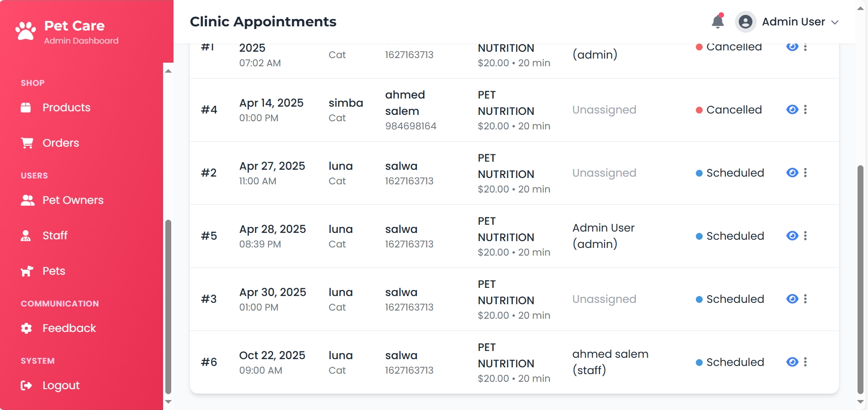Screen dimensions: 868x410
Task: View appointment #6 with eye icon
Action: (792, 362)
